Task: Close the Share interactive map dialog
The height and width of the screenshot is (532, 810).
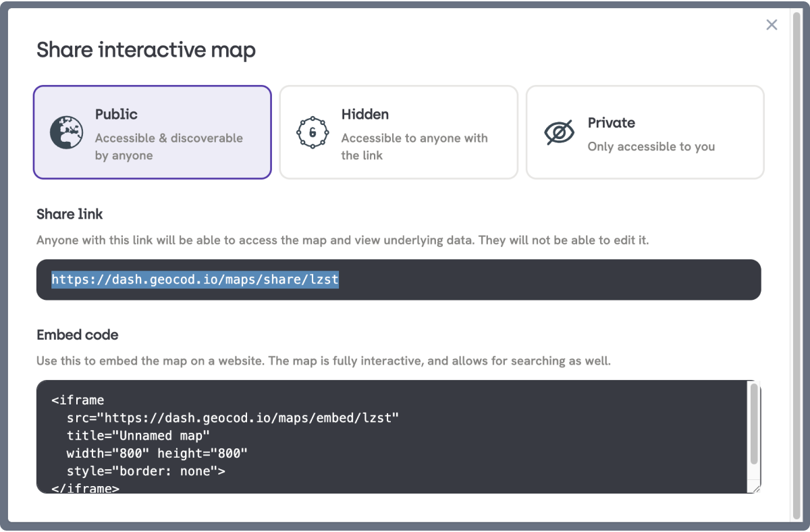Action: coord(772,25)
